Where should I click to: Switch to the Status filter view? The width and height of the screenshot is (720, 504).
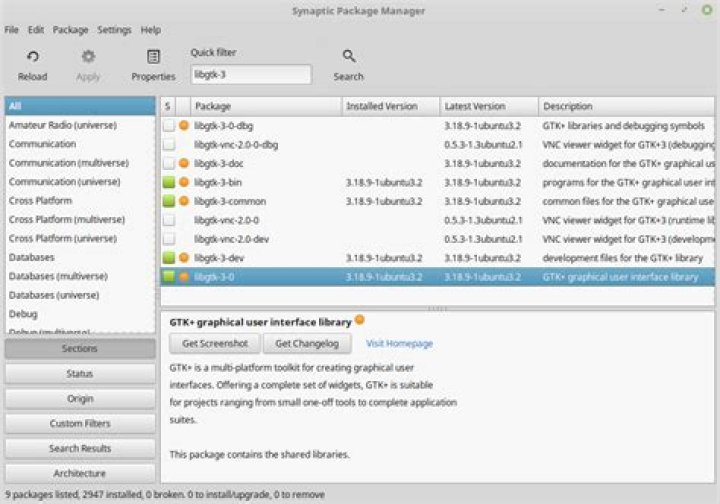click(x=80, y=374)
